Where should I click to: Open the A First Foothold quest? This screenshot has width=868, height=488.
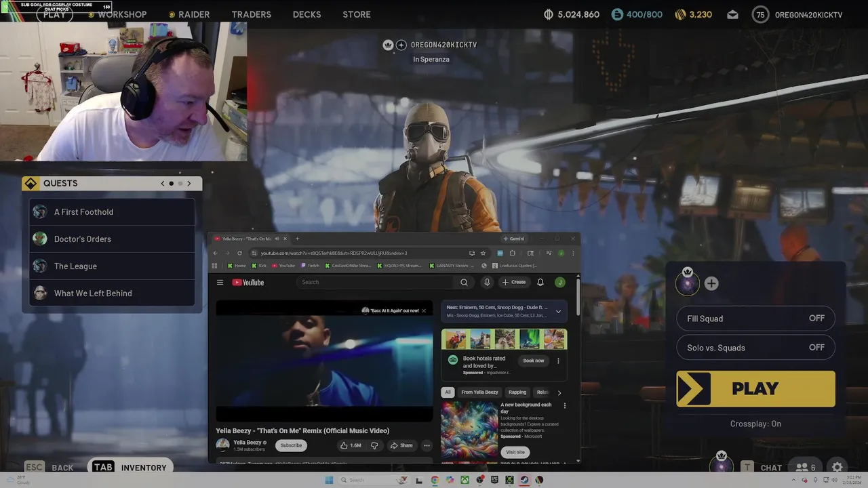coord(112,212)
